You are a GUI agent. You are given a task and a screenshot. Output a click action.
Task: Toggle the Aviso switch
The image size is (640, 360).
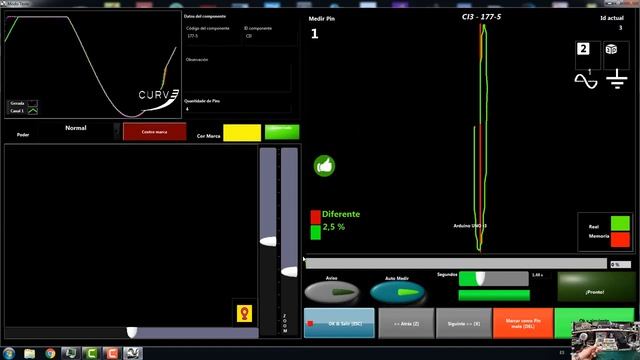tap(332, 292)
